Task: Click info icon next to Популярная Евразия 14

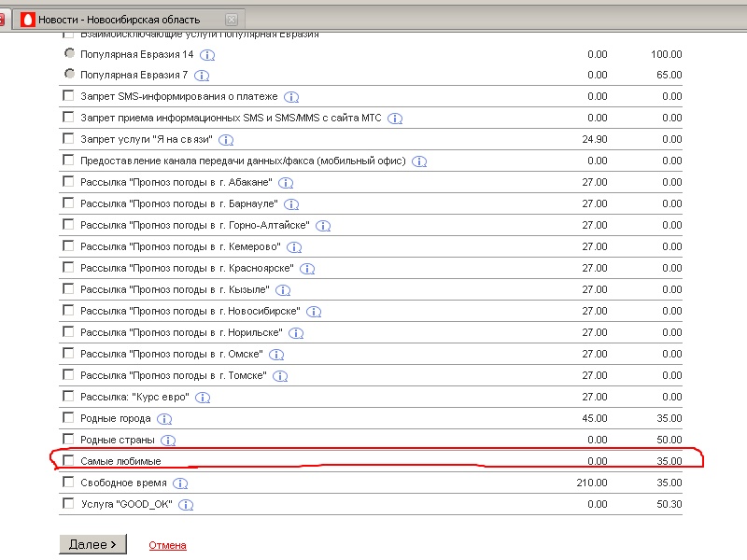Action: (x=207, y=55)
